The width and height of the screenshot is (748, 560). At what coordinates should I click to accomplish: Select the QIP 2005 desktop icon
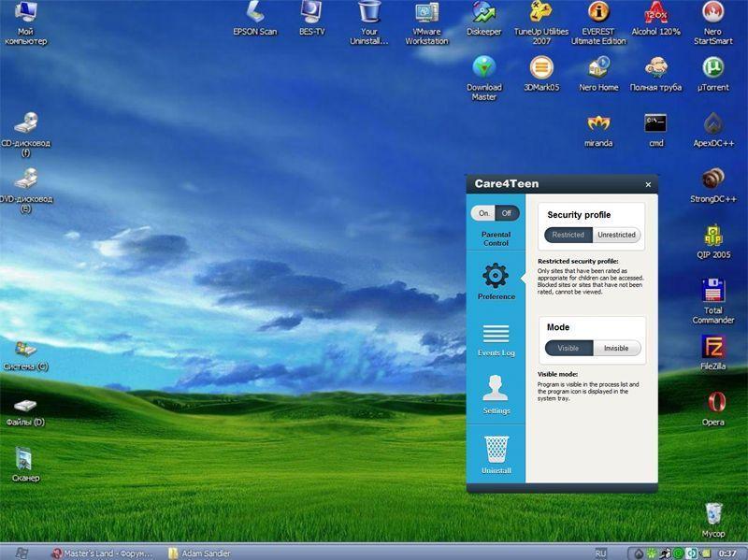(713, 241)
